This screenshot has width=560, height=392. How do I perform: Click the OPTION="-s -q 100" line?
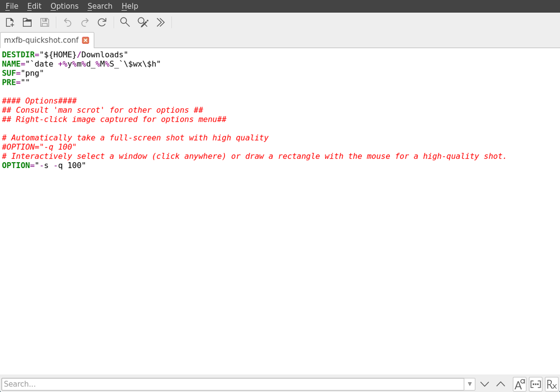tap(44, 166)
